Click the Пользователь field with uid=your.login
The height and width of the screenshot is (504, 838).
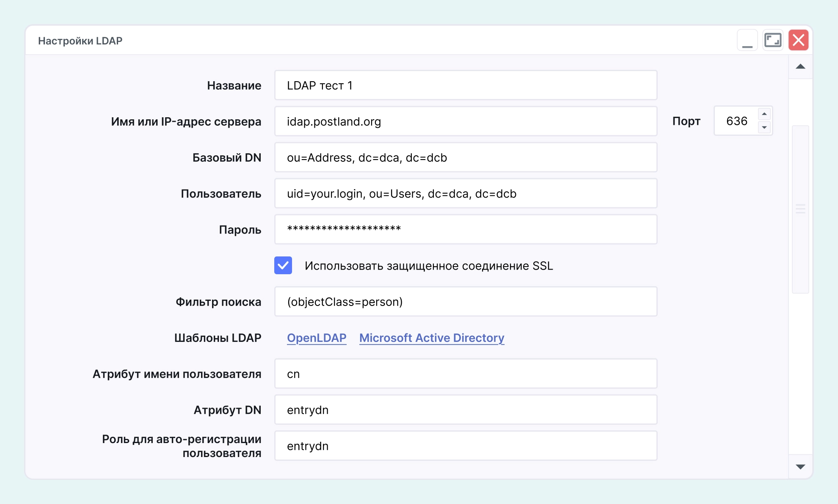[x=466, y=193]
